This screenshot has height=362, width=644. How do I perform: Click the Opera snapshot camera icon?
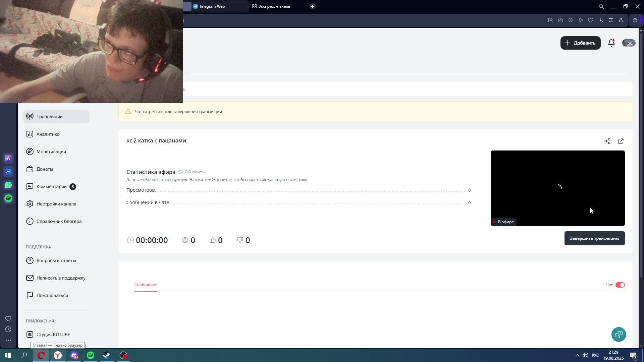(x=560, y=20)
